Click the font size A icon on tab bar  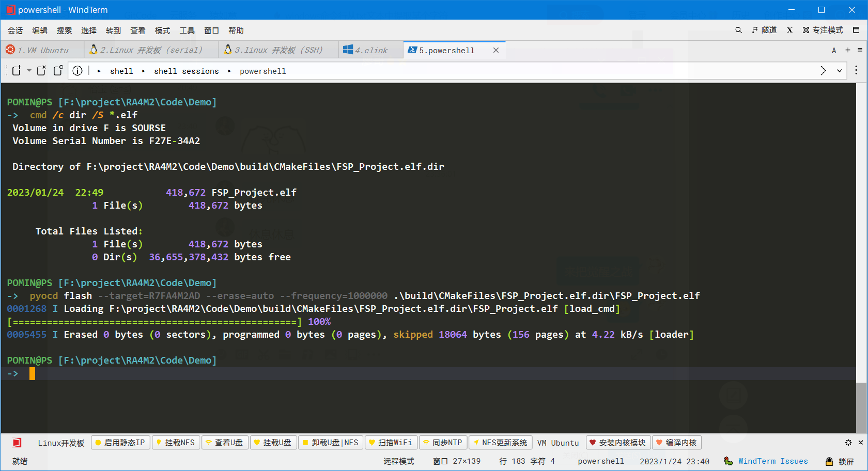click(834, 50)
